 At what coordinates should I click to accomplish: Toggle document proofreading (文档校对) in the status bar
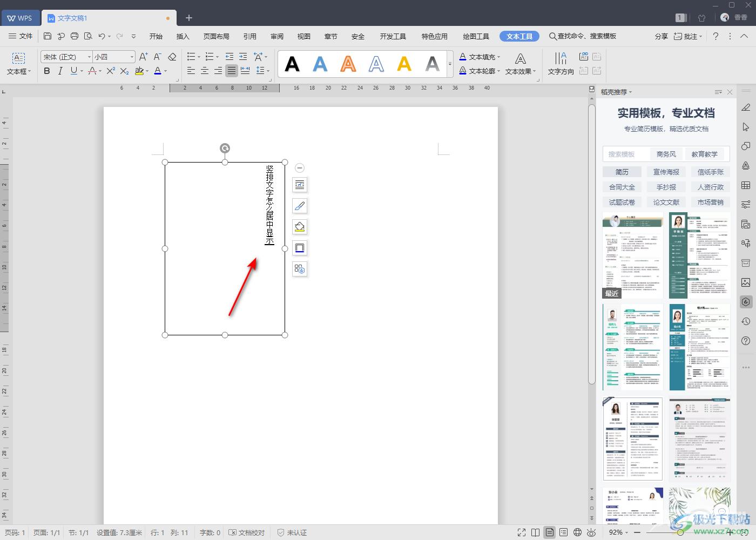(247, 532)
